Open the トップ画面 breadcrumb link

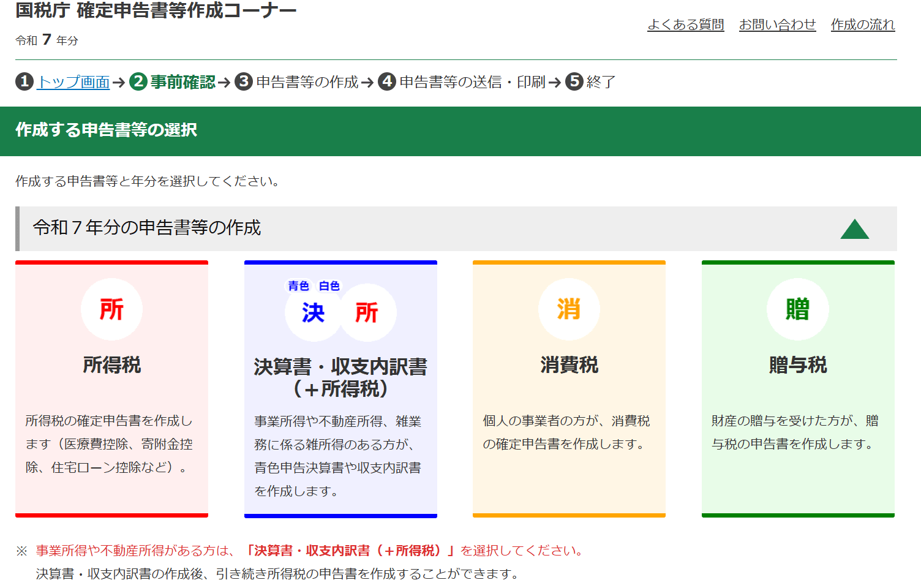coord(73,82)
